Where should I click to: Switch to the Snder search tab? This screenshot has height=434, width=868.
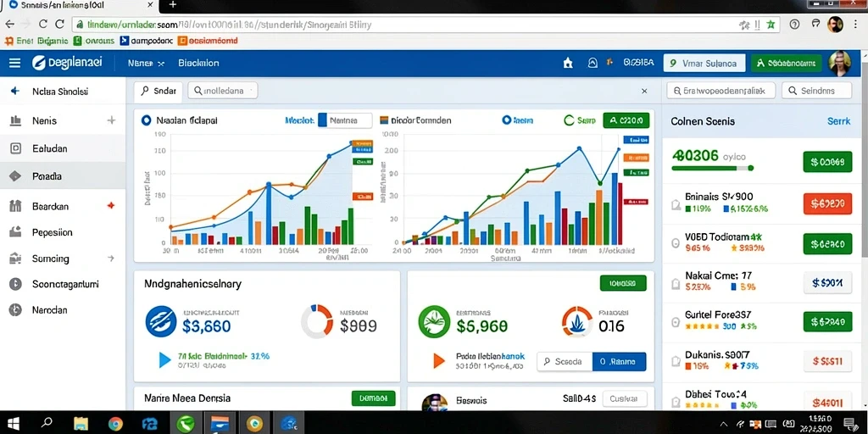(158, 92)
